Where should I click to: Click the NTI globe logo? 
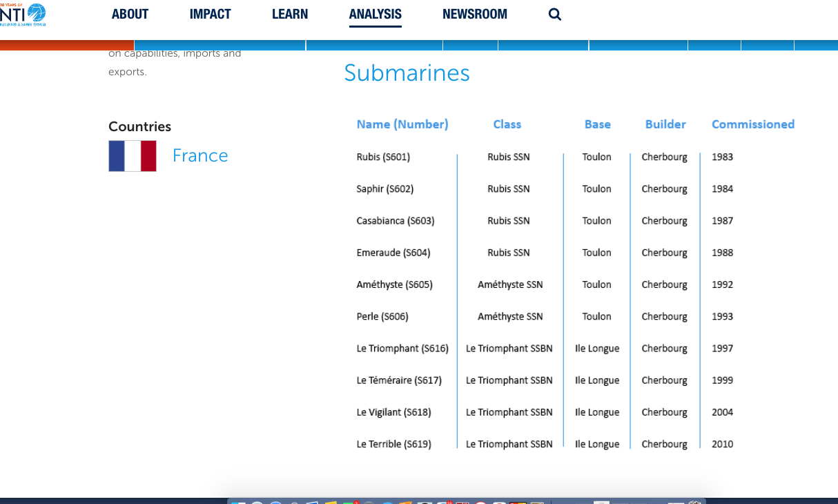click(x=23, y=14)
